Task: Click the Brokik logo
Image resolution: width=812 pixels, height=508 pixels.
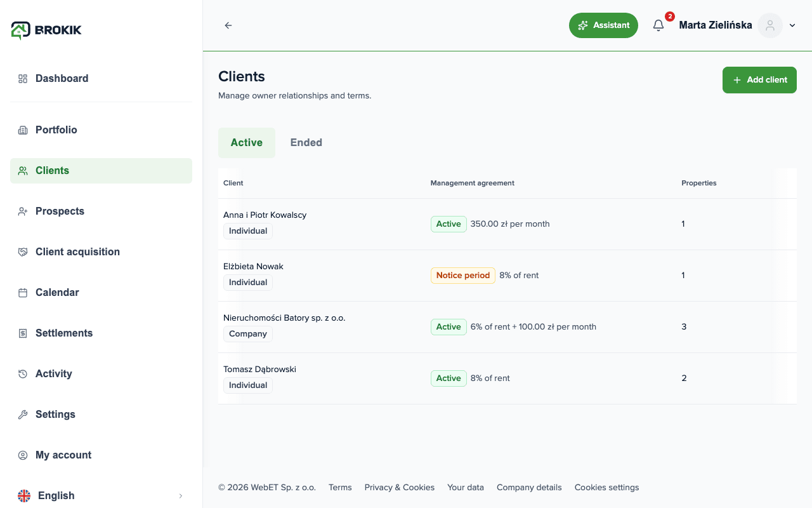Action: click(x=46, y=30)
